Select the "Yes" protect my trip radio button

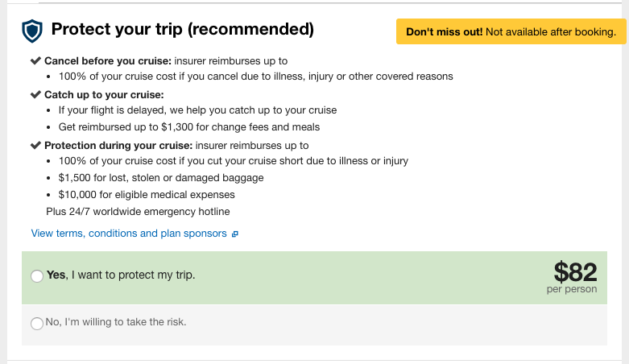point(37,276)
